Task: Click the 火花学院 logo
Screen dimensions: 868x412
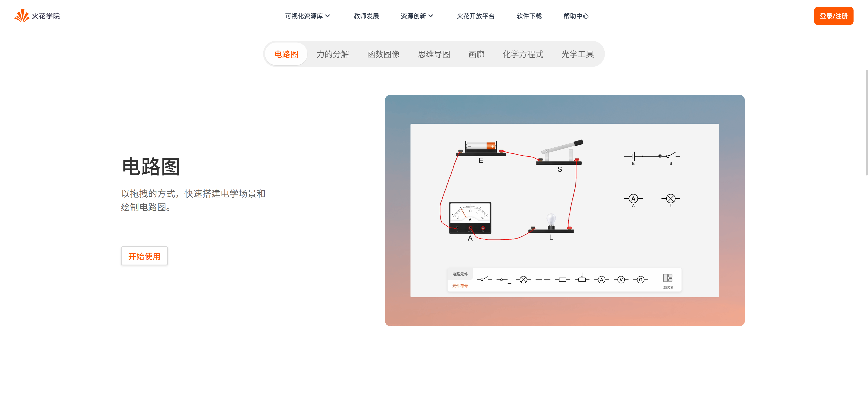Action: point(37,16)
